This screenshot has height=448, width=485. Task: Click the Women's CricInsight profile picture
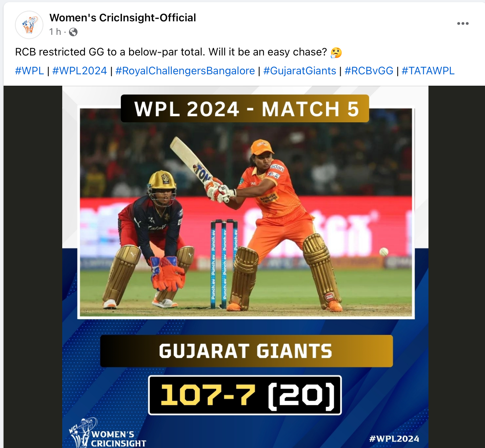(29, 25)
